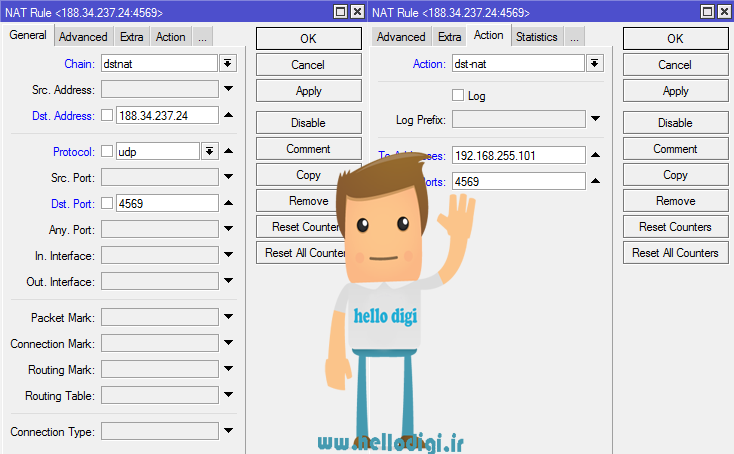Click OK in left NAT Rule window
Viewport: 734px width, 454px height.
(x=308, y=38)
